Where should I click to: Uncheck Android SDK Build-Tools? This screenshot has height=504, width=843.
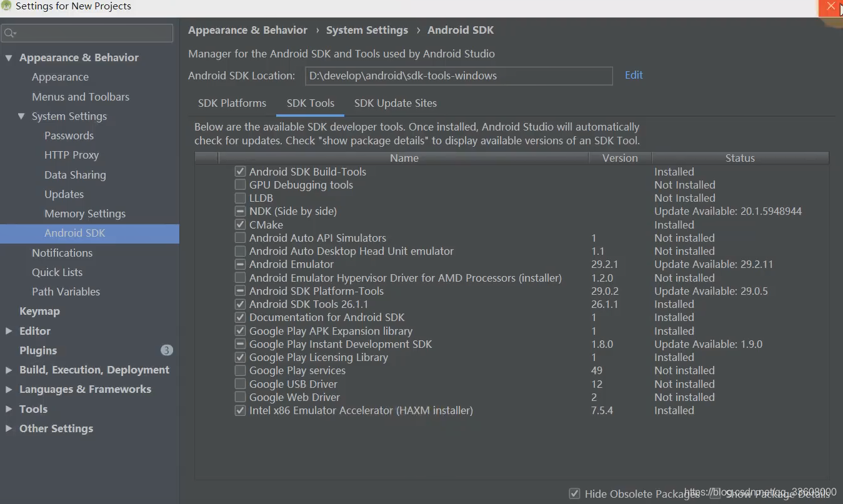point(240,172)
